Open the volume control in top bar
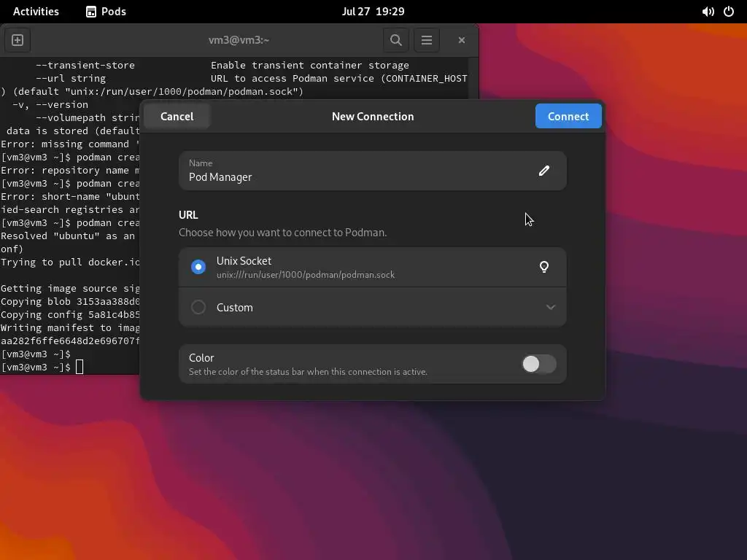The height and width of the screenshot is (560, 747). pos(708,12)
